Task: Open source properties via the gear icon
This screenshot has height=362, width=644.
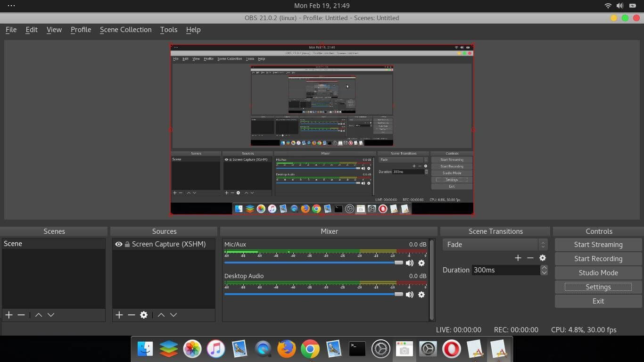Action: [x=144, y=315]
